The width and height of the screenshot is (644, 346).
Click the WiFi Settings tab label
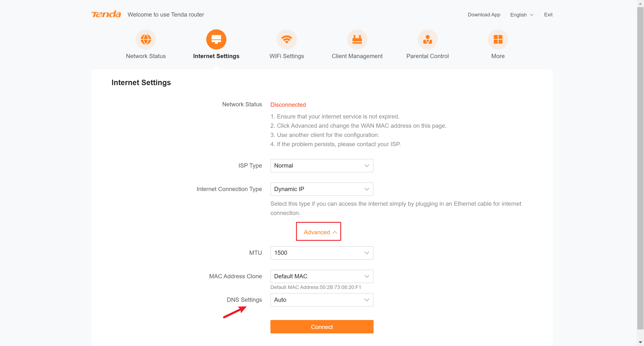(x=287, y=56)
